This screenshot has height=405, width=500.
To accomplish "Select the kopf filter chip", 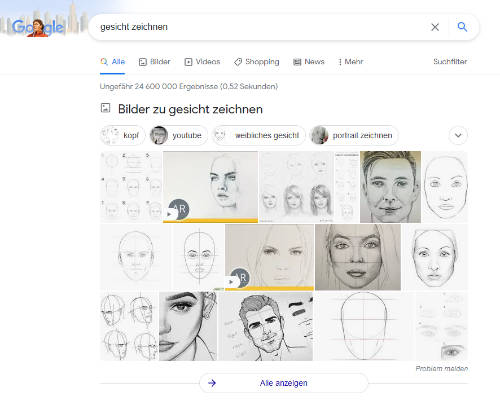I will pyautogui.click(x=122, y=135).
